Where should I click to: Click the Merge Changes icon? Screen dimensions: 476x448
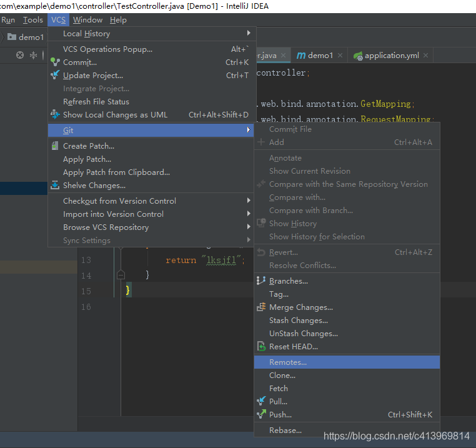[260, 307]
